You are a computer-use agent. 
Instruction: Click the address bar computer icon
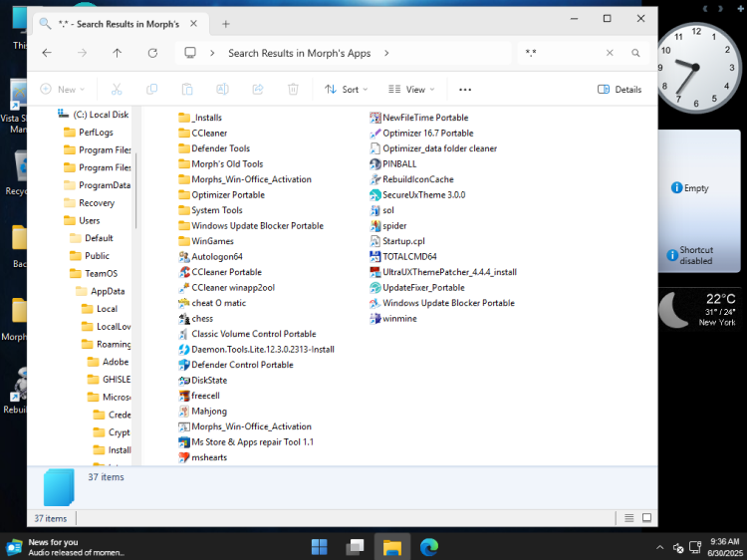click(x=190, y=53)
